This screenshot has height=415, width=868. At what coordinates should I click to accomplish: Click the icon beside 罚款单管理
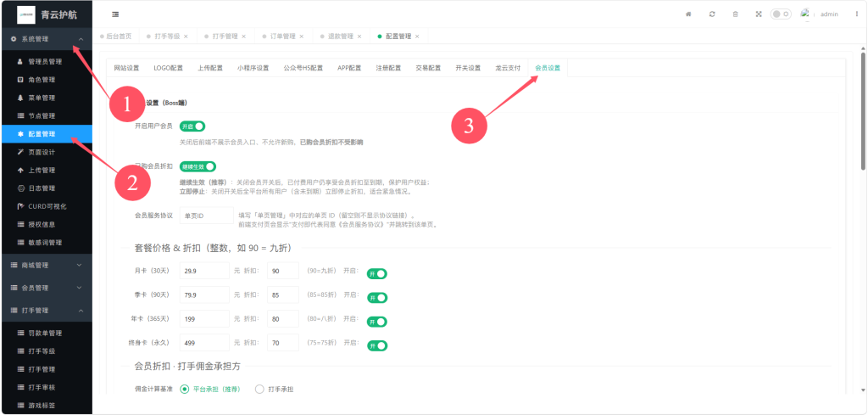point(20,333)
